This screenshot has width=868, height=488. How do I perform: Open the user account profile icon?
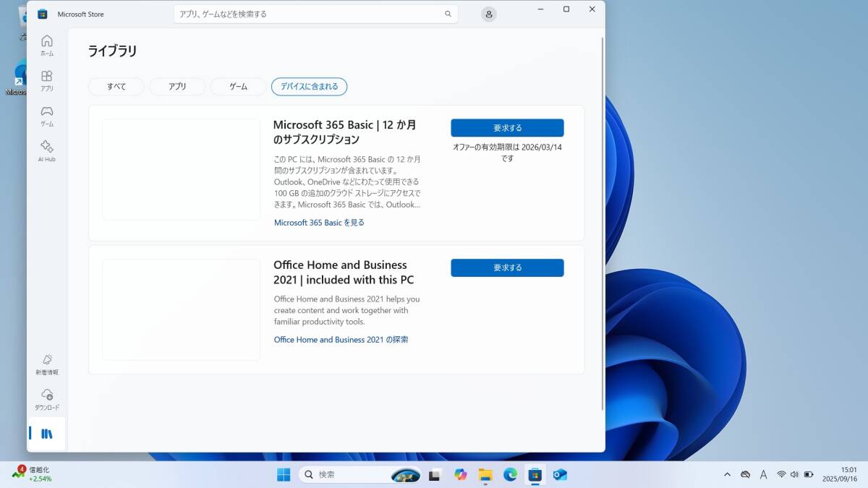pos(489,14)
